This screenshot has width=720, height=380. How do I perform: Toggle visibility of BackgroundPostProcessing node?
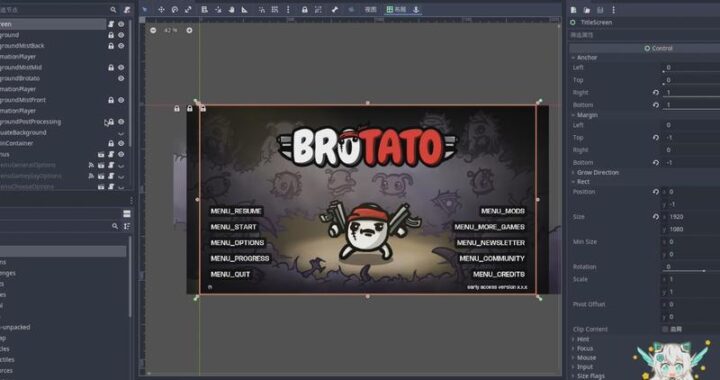click(x=121, y=122)
